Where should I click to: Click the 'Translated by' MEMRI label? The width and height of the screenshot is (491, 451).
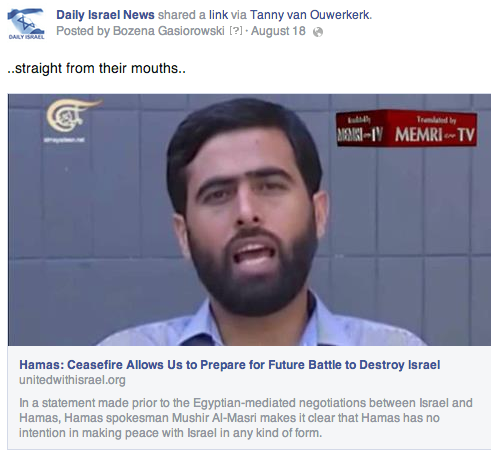[436, 120]
